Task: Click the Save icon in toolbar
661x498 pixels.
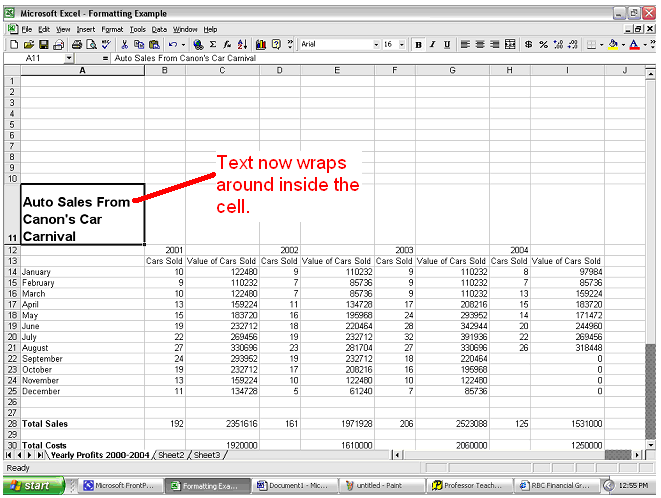Action: pos(43,45)
